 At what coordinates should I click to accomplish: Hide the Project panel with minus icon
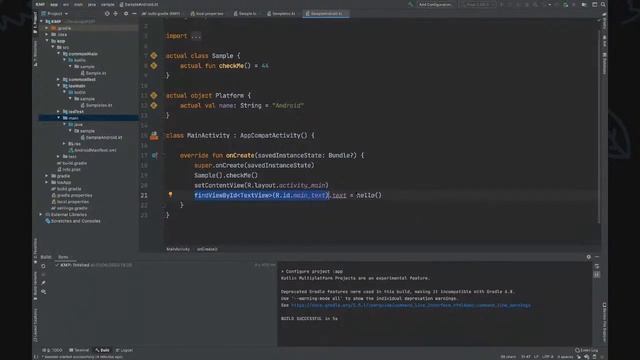[134, 13]
